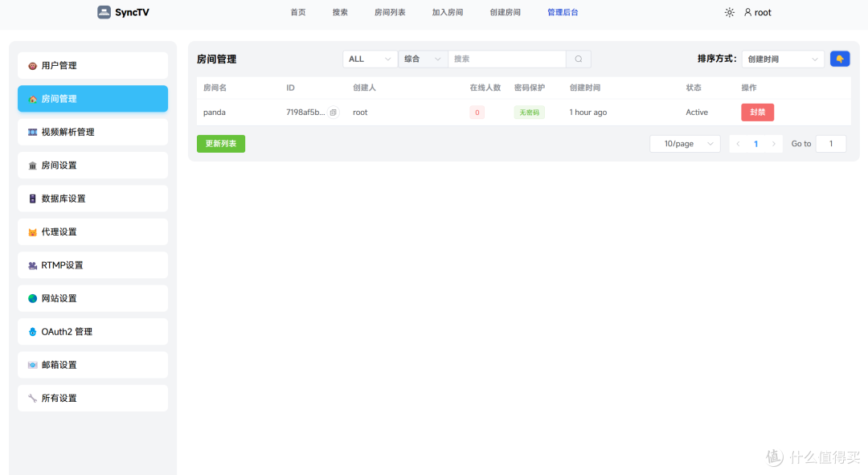Open 数据库设置 in the sidebar
Image resolution: width=868 pixels, height=475 pixels.
click(93, 199)
